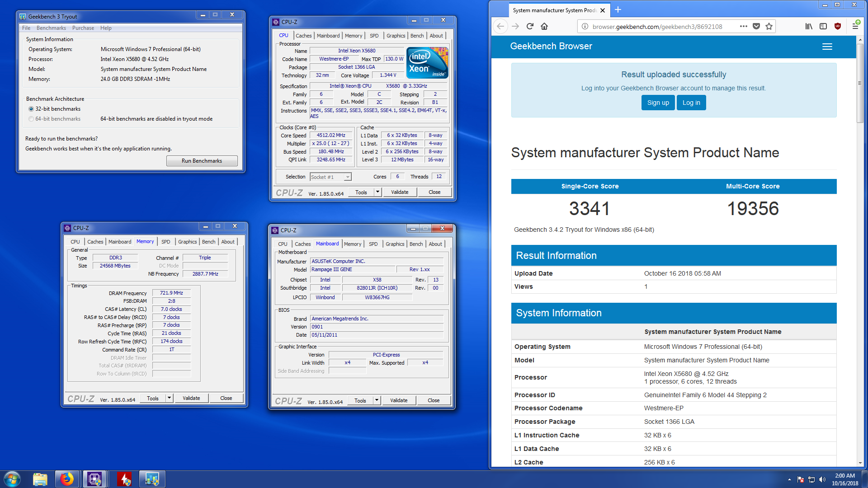
Task: Open Firefox library icon
Action: [809, 26]
